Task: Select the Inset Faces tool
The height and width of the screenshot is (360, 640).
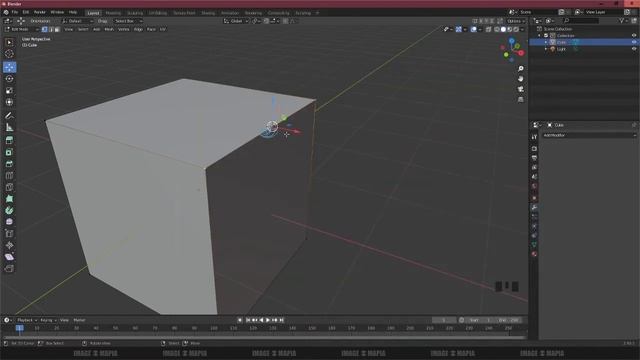Action: (9, 152)
